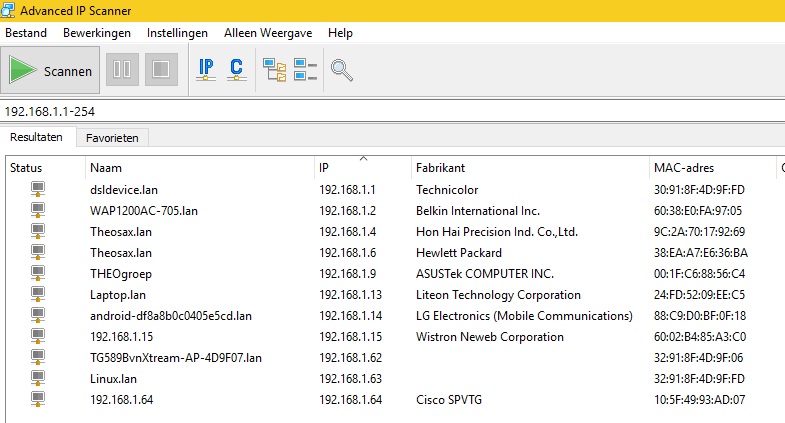This screenshot has height=423, width=785.
Task: Select the THEOgroep name
Action: (x=121, y=274)
